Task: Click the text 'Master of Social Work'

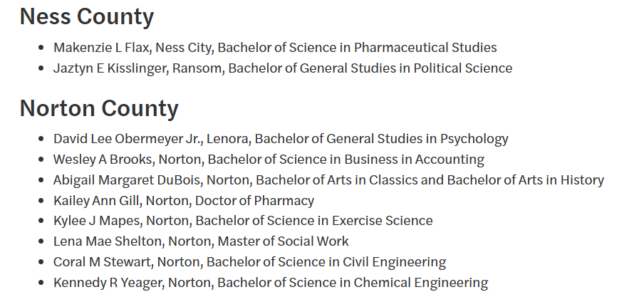Action: point(283,241)
